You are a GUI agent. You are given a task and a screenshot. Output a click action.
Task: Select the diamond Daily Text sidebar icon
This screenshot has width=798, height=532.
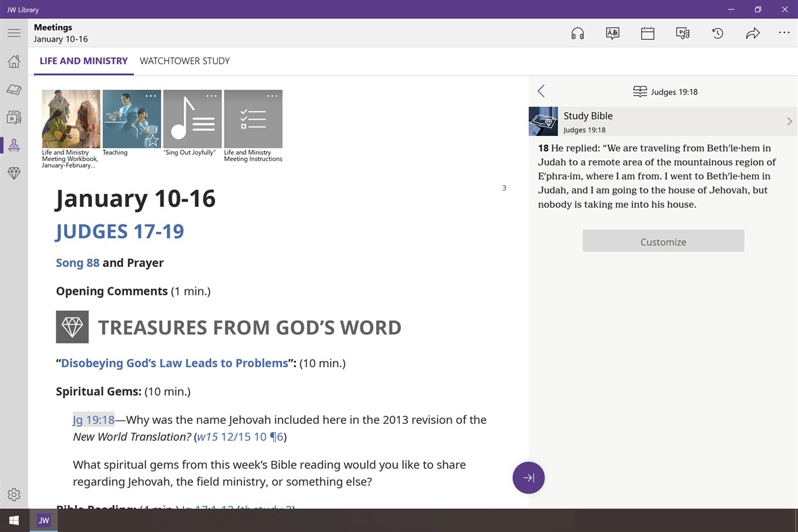[x=14, y=173]
